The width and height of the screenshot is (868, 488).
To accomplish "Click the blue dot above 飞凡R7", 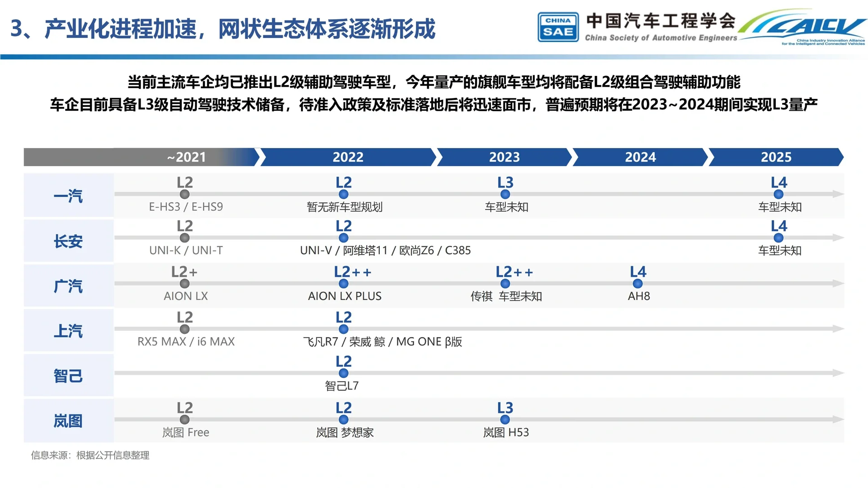I will pos(344,329).
